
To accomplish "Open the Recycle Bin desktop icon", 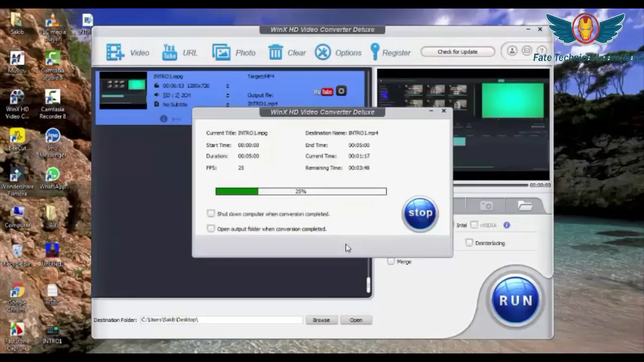I will tap(17, 256).
